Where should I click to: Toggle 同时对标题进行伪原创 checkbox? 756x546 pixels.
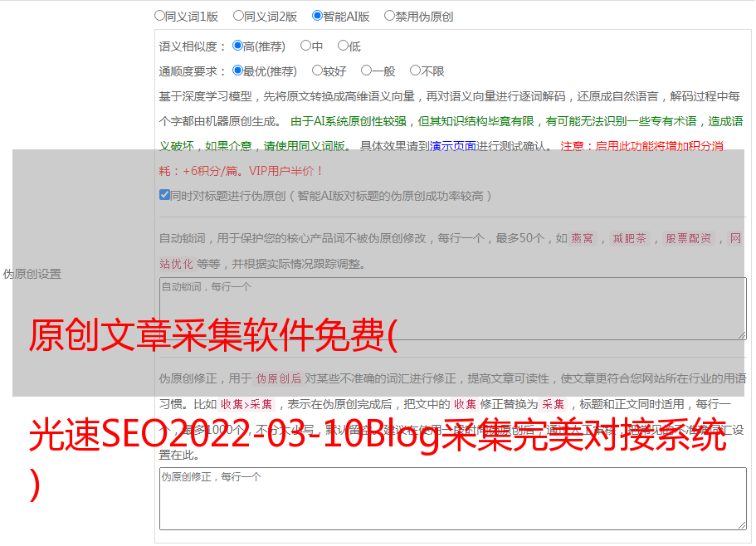click(x=164, y=195)
